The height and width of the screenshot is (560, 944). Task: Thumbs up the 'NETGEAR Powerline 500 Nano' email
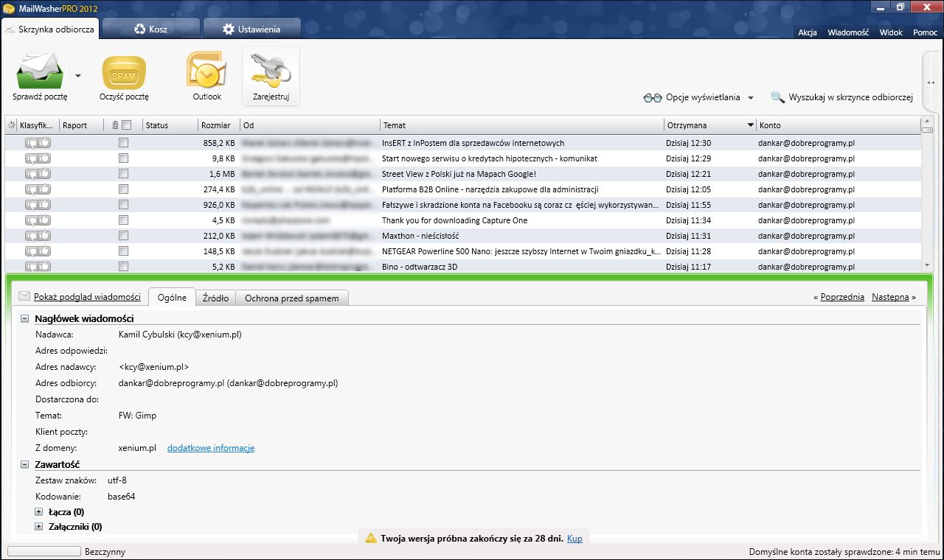[x=45, y=251]
